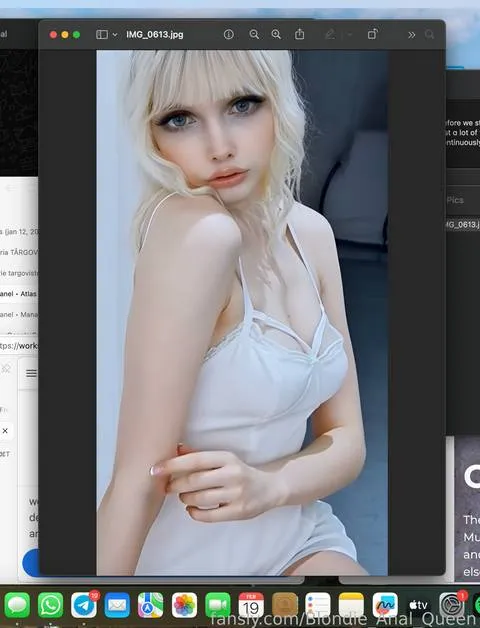Viewport: 480px width, 628px height.
Task: Expand the Markup tool dropdown arrow
Action: point(349,35)
